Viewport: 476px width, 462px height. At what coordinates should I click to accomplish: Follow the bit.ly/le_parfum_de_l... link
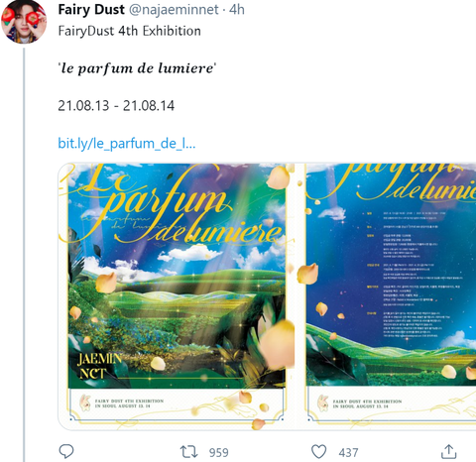(x=127, y=144)
